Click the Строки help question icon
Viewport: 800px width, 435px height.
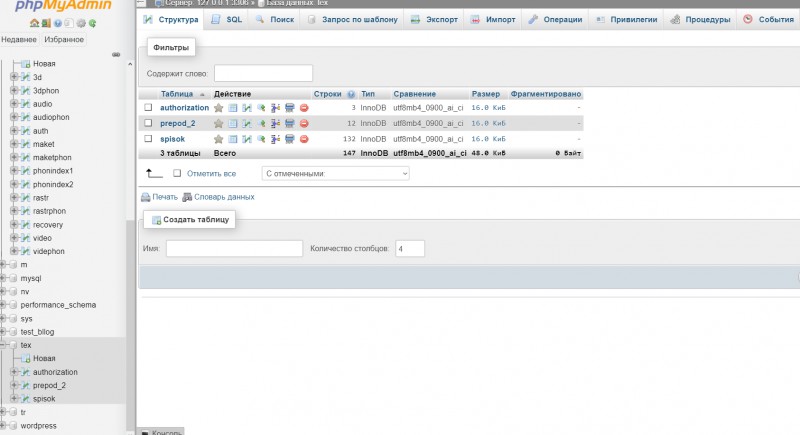coord(351,94)
